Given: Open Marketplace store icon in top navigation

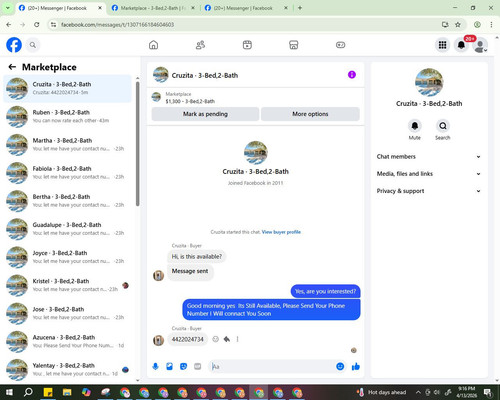Looking at the screenshot, I should (294, 45).
